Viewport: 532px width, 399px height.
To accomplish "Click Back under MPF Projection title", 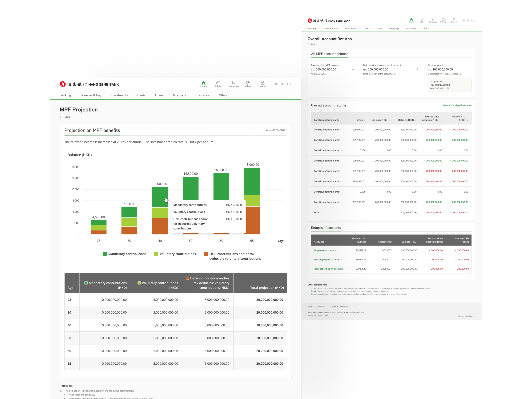I will pyautogui.click(x=66, y=117).
